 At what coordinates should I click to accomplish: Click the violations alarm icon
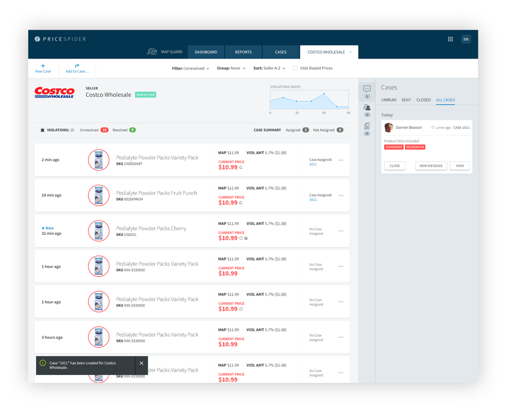point(42,130)
